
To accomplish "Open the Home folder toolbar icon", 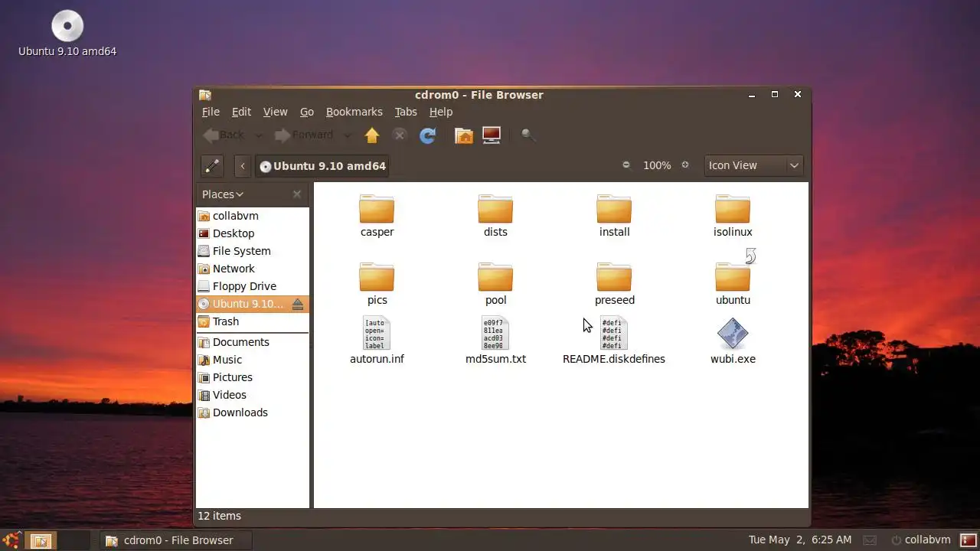I will [x=464, y=135].
